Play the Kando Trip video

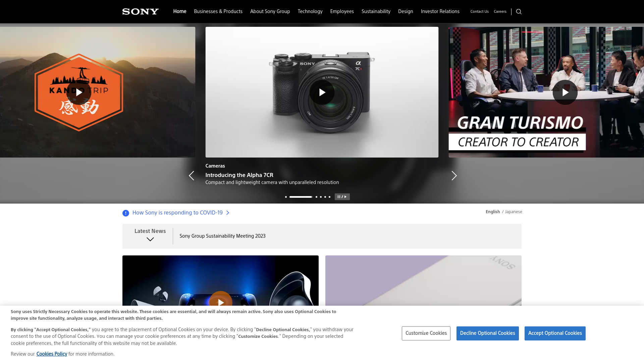(79, 92)
